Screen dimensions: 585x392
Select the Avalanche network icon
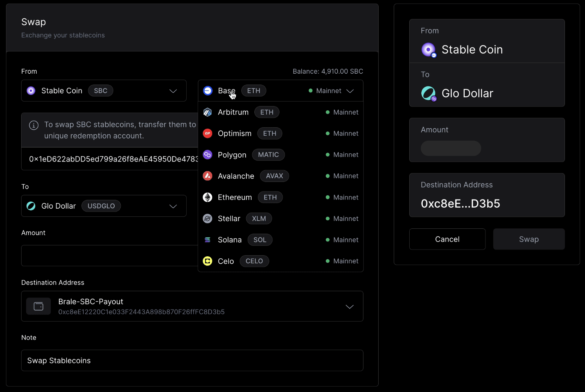pyautogui.click(x=207, y=176)
